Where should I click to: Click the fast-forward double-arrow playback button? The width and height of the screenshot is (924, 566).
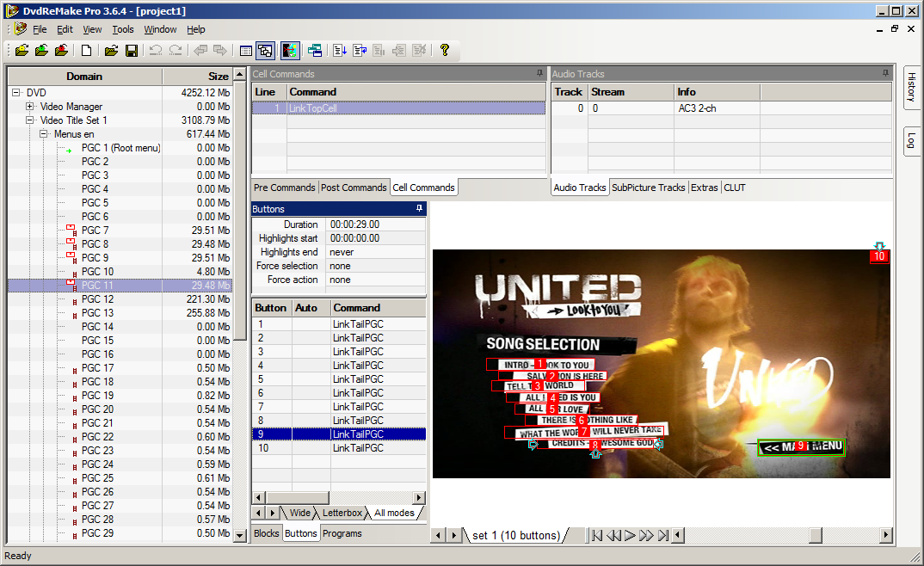646,535
